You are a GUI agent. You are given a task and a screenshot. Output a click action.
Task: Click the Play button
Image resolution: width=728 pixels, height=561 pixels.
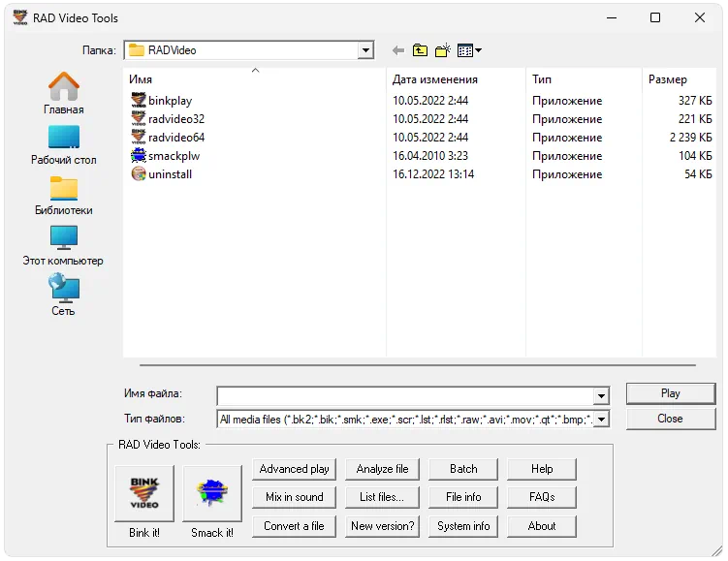pyautogui.click(x=671, y=393)
